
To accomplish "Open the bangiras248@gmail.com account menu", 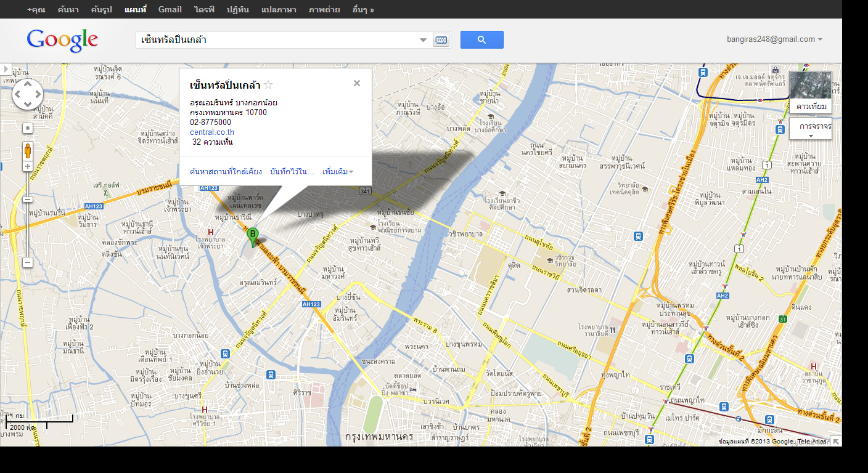I will click(x=775, y=39).
